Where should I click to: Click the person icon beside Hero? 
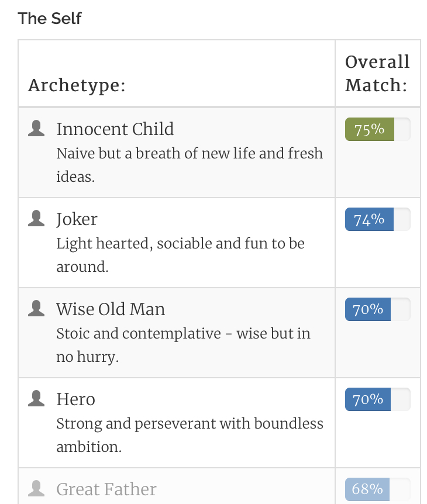[36, 398]
